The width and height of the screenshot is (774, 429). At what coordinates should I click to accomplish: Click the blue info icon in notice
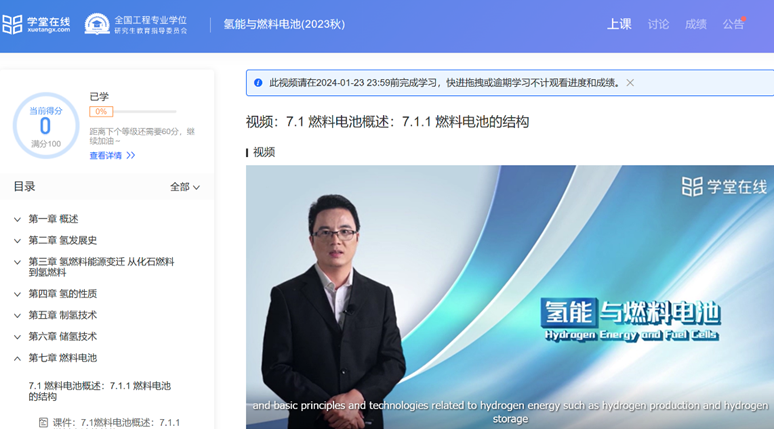click(258, 83)
